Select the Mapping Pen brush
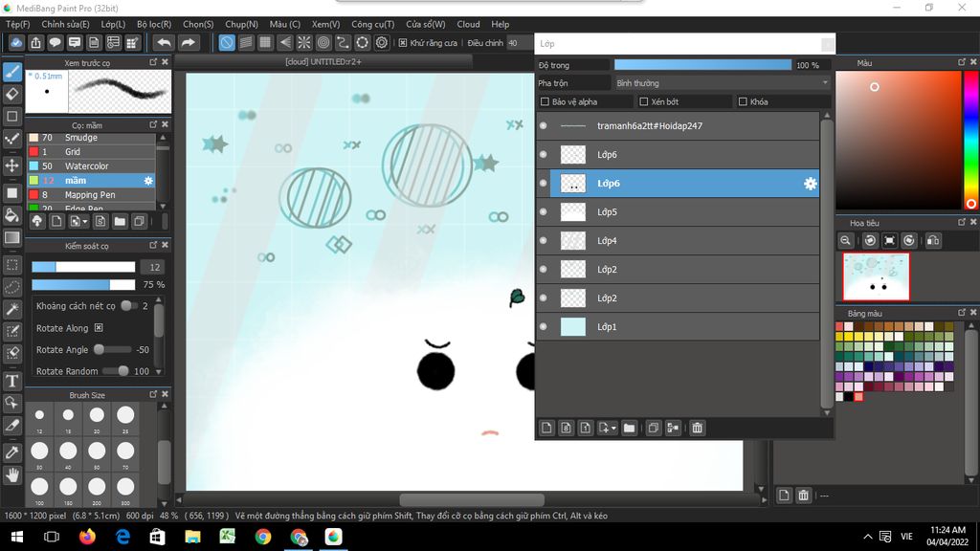Screen dimensions: 980x551 click(x=91, y=195)
